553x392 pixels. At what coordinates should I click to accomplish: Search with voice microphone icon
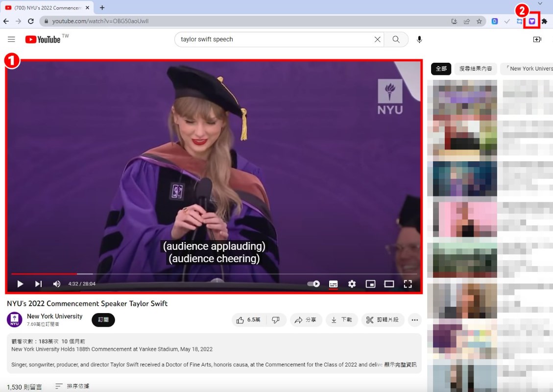(x=419, y=39)
